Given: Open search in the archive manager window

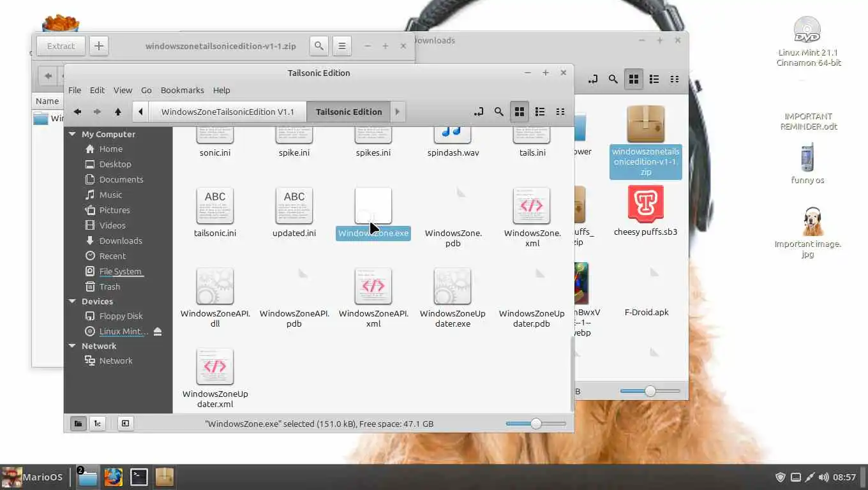Looking at the screenshot, I should (319, 46).
